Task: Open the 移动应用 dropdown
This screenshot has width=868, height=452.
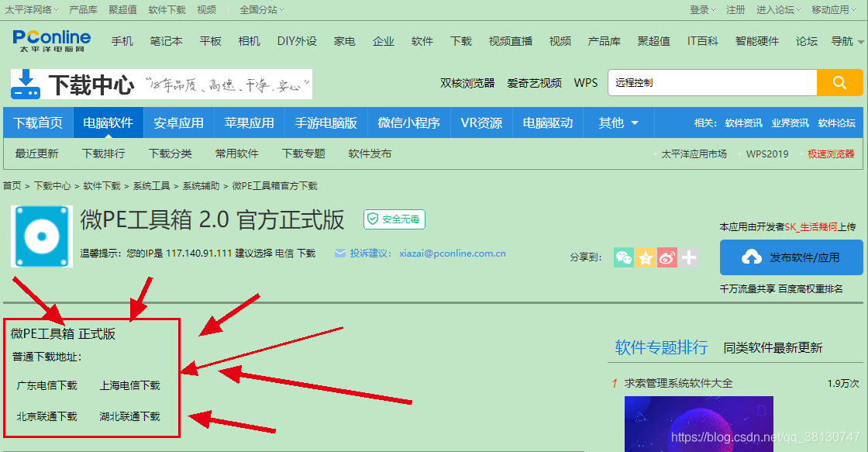Action: tap(833, 10)
